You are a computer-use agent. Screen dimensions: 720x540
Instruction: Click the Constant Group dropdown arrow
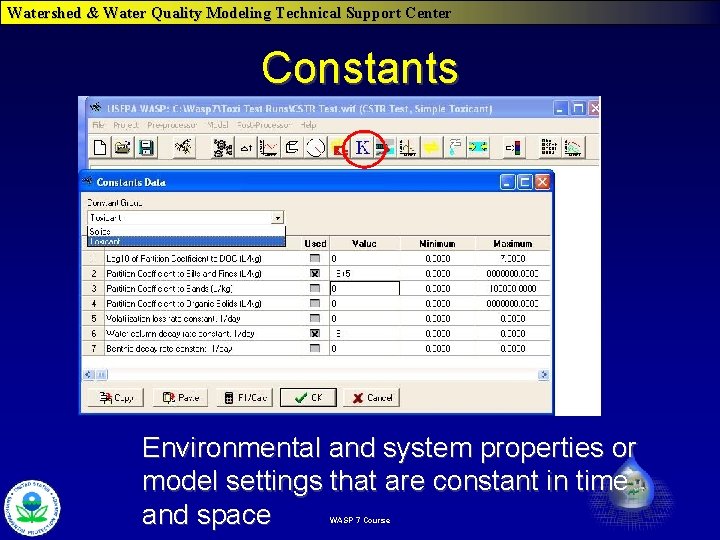[277, 218]
